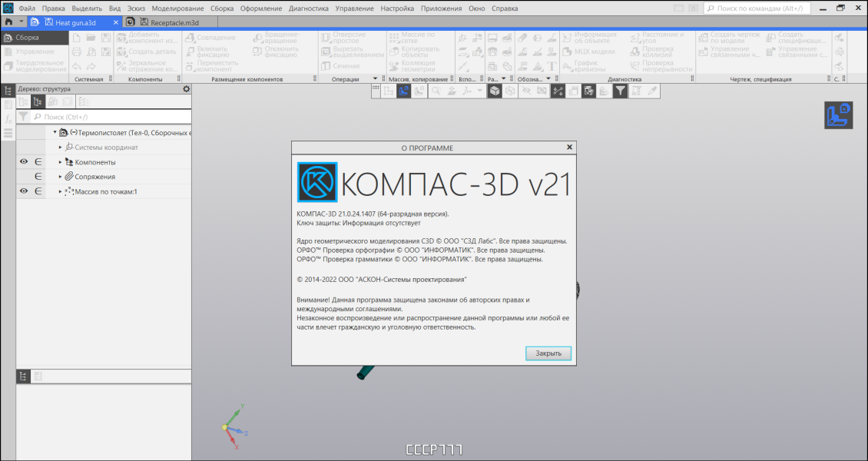Image resolution: width=868 pixels, height=461 pixels.
Task: Toggle visibility eye for Массив по точкам:1
Action: coord(24,191)
